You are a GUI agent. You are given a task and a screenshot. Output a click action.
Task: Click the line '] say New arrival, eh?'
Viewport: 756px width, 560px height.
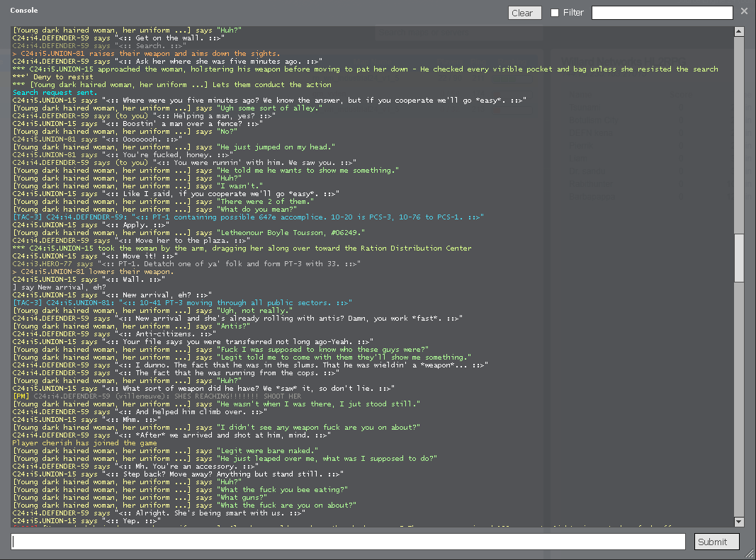(x=60, y=287)
